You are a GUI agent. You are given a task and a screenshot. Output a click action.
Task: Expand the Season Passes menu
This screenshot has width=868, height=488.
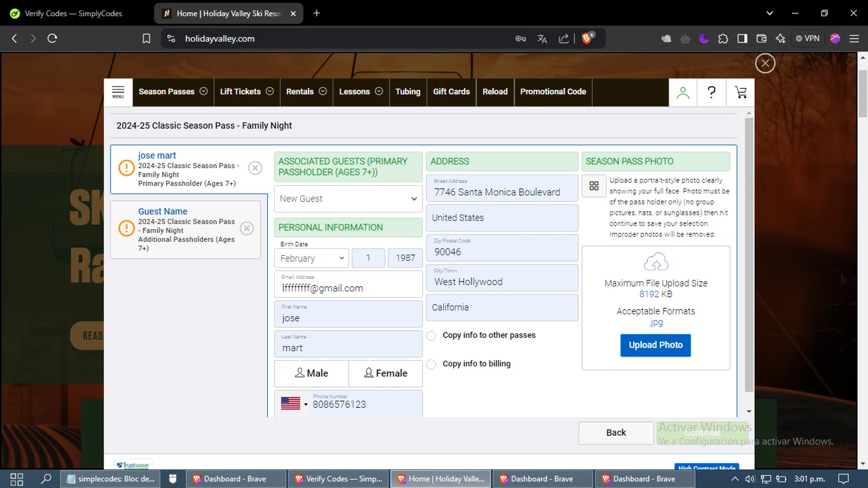point(173,92)
